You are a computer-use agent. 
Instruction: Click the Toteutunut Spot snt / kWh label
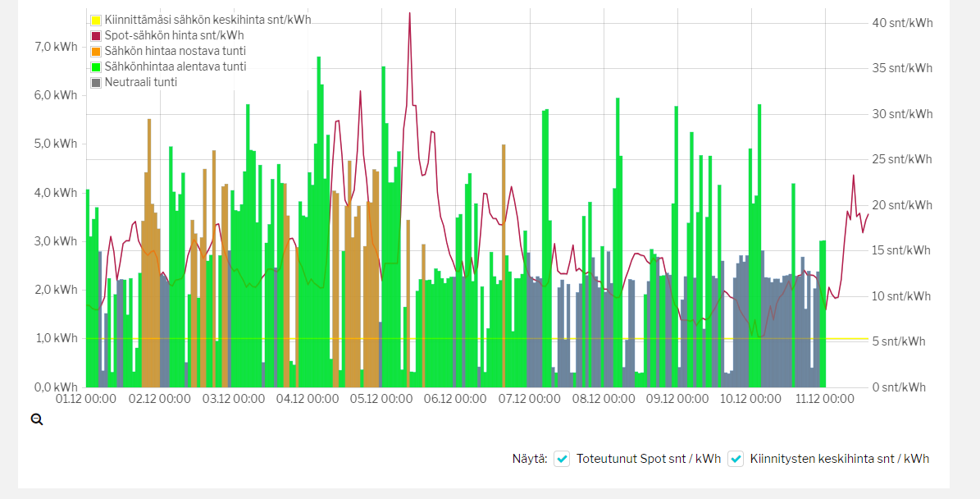(648, 459)
